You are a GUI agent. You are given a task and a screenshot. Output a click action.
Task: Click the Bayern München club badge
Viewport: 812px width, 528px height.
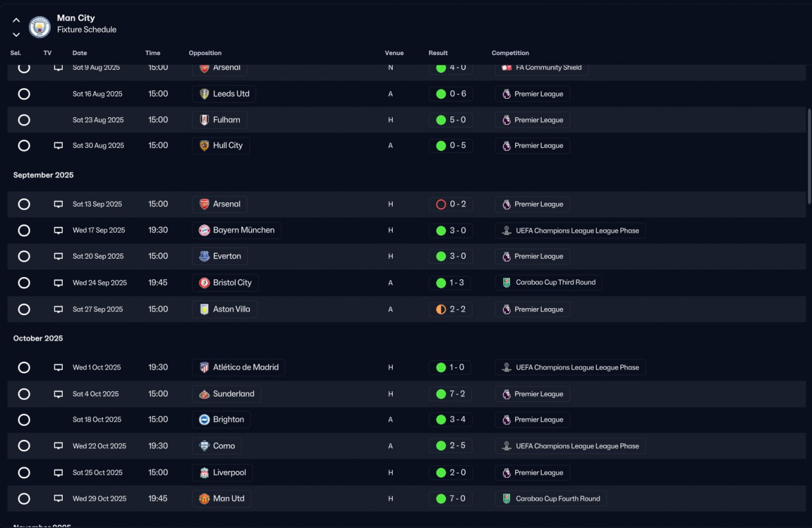[204, 230]
